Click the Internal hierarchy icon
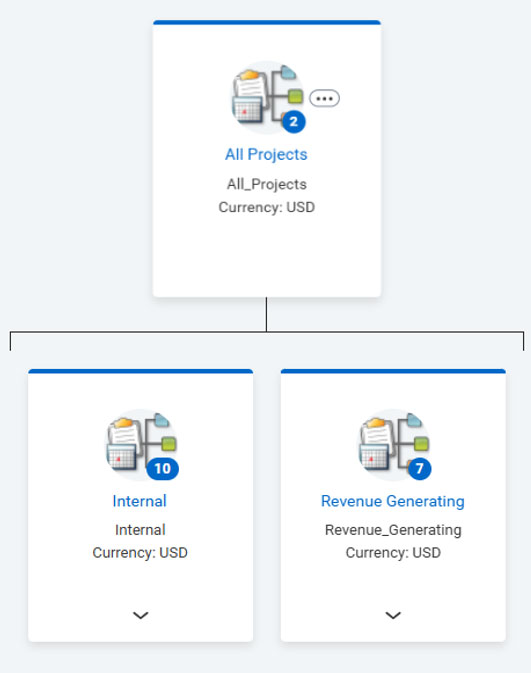The width and height of the screenshot is (531, 673). [x=141, y=445]
